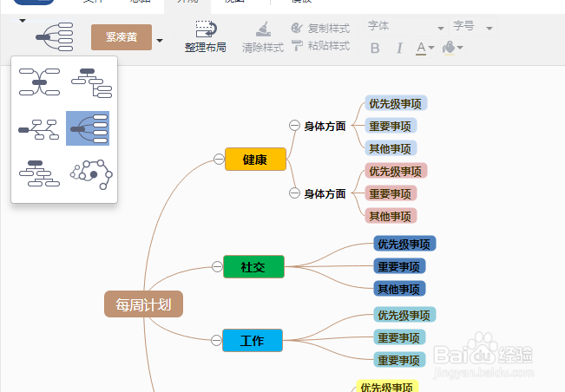Select the green 社交 node
This screenshot has width=565, height=392.
[253, 267]
